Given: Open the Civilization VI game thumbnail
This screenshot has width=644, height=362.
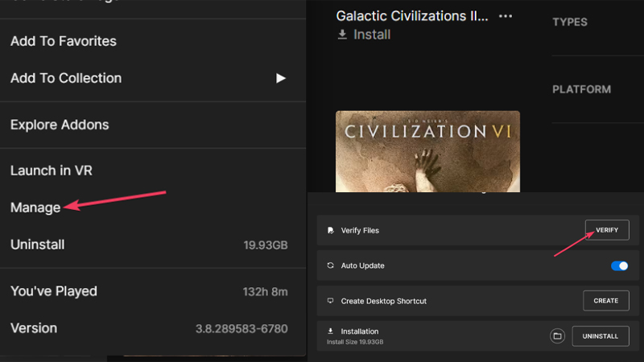Looking at the screenshot, I should pos(427,151).
